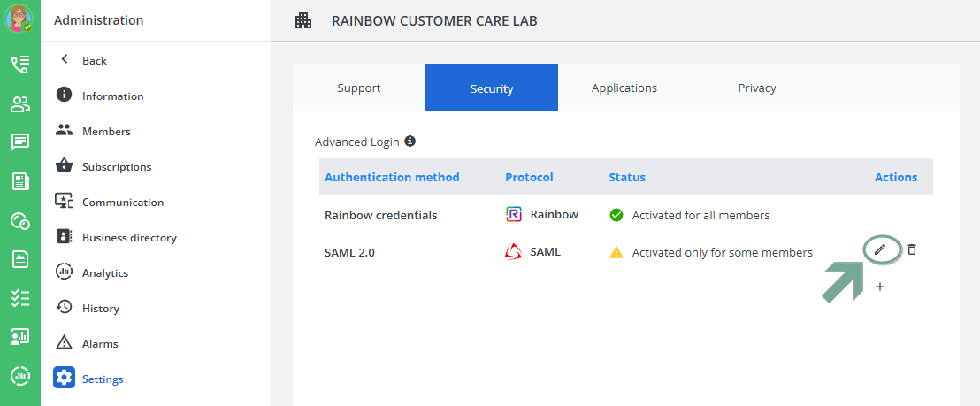
Task: Go back using the Back chevron
Action: (65, 60)
